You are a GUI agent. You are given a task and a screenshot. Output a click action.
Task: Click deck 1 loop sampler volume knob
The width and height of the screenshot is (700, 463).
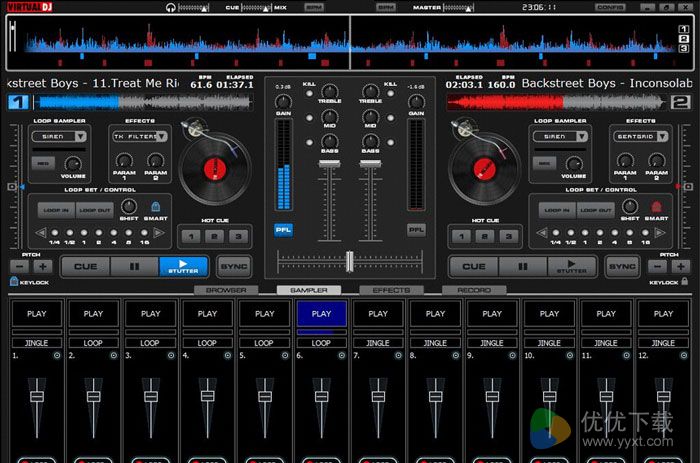[73, 163]
